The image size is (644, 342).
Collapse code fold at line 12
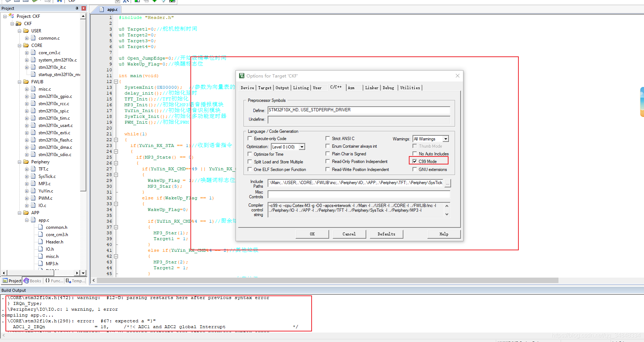point(116,81)
